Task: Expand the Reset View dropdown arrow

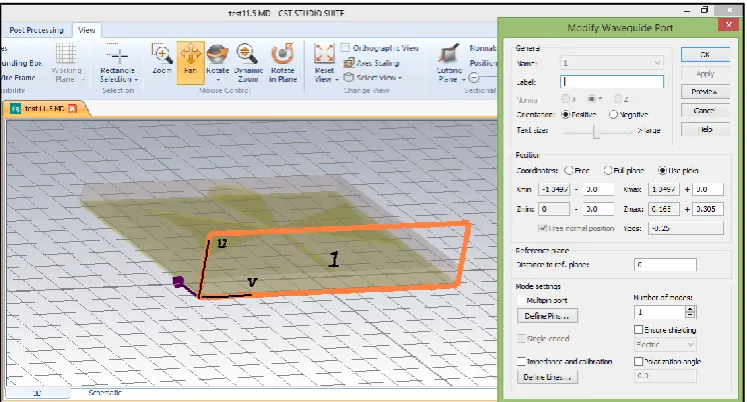Action: click(336, 80)
